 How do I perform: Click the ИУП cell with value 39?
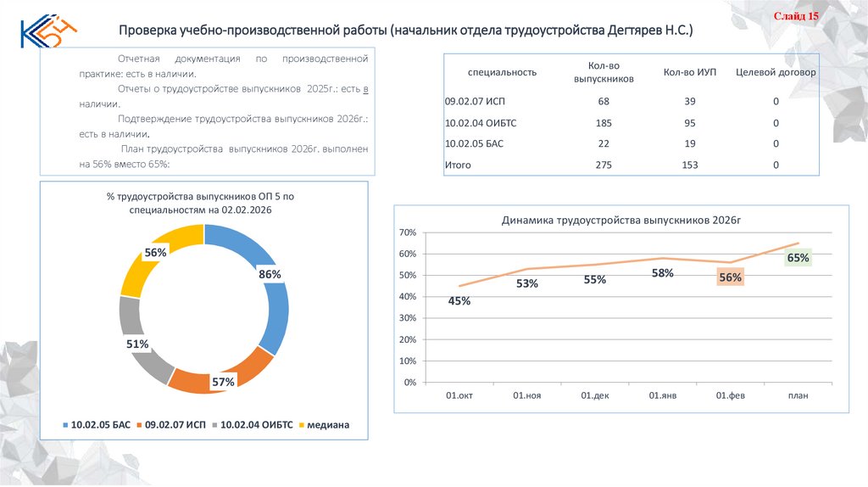pos(690,102)
